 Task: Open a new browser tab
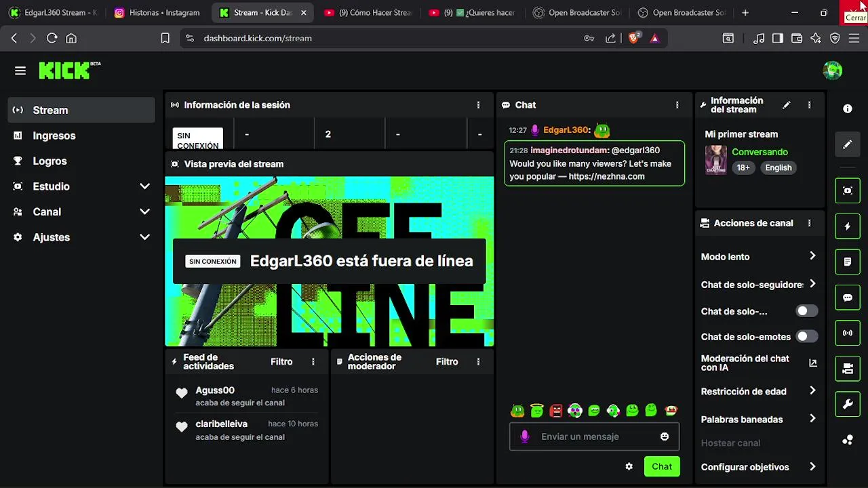click(x=745, y=12)
